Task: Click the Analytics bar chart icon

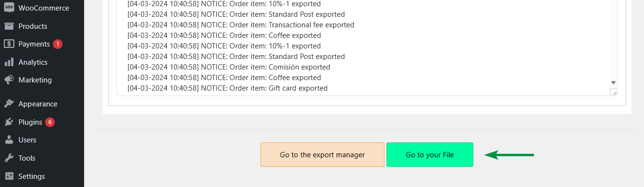Action: click(x=9, y=62)
